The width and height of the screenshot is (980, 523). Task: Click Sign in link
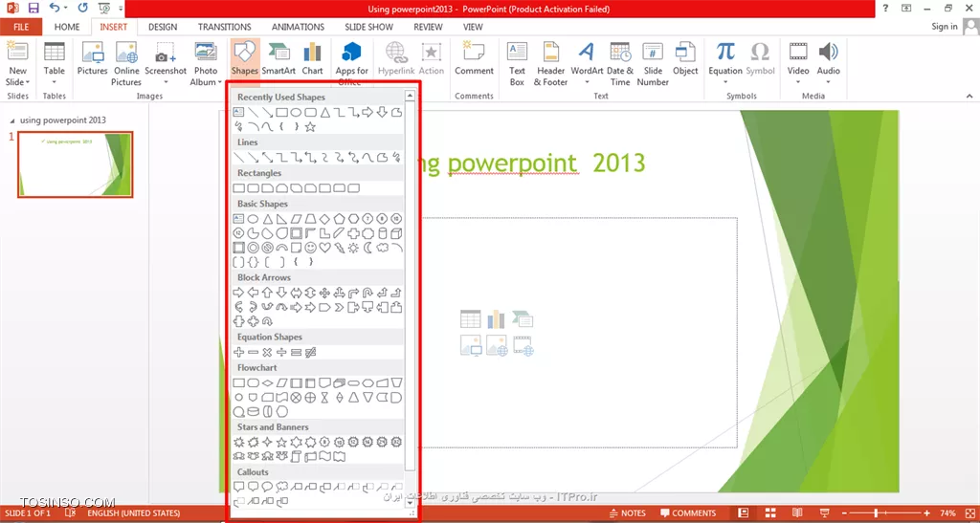click(945, 26)
